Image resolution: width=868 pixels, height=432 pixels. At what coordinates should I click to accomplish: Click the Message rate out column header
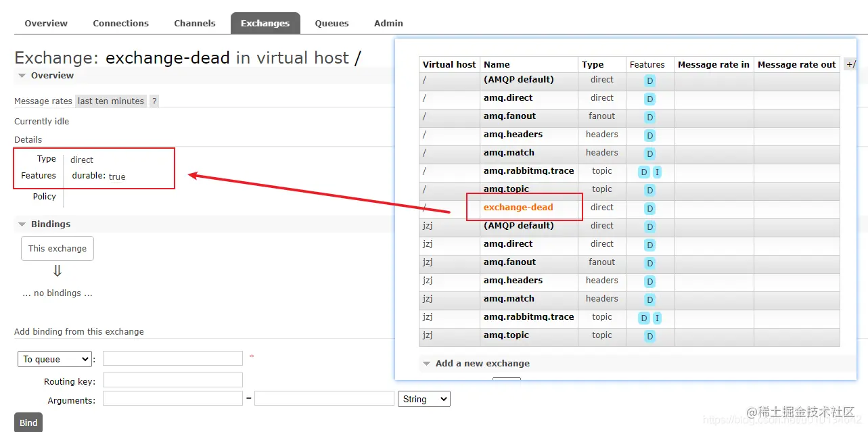[797, 65]
